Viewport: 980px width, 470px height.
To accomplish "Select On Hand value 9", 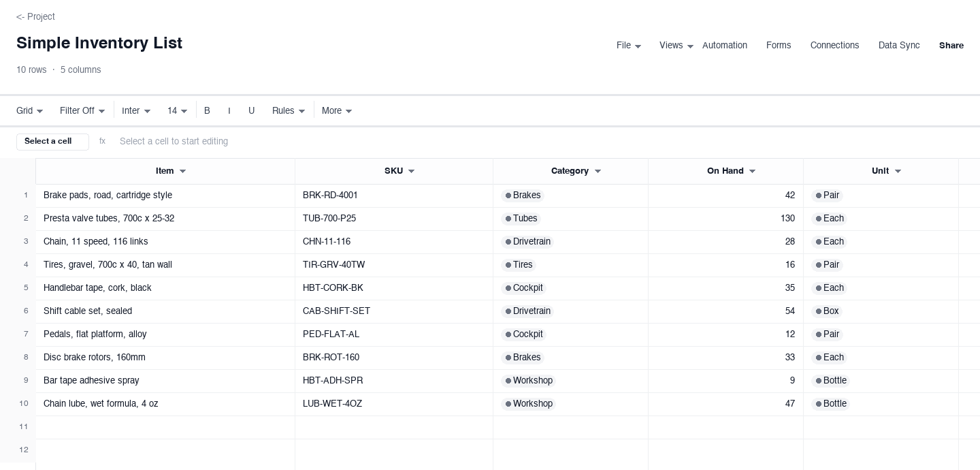I will click(725, 381).
